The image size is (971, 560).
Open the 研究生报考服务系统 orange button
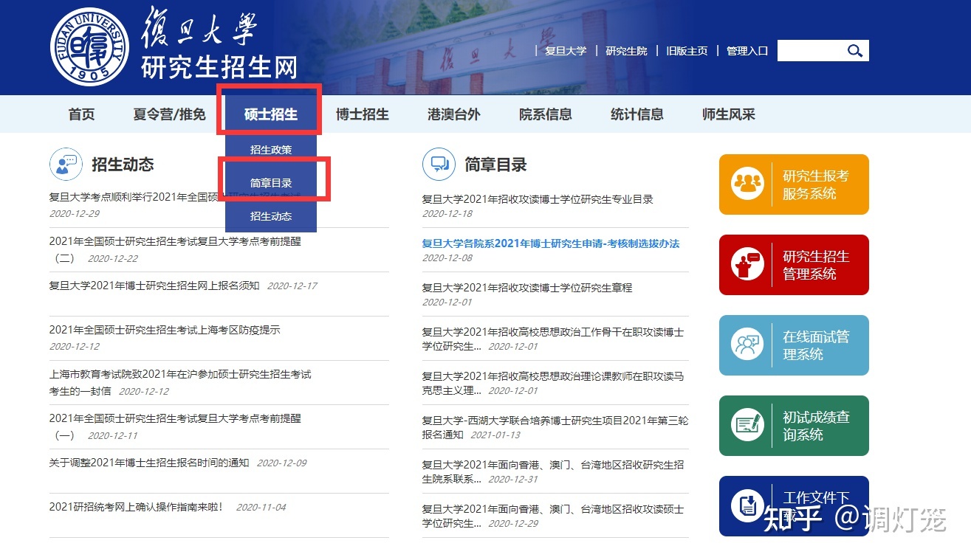click(794, 184)
